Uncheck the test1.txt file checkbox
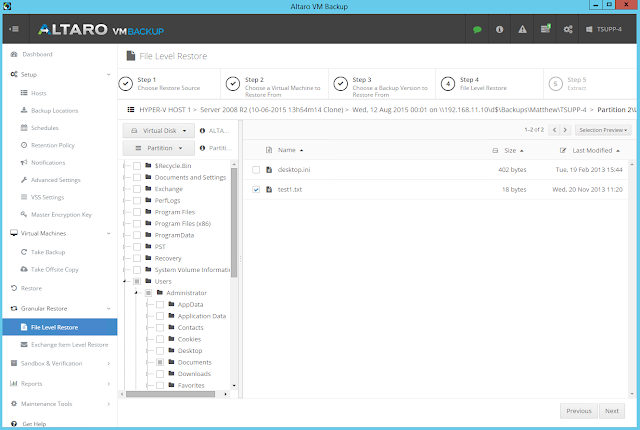This screenshot has width=640, height=430. pyautogui.click(x=256, y=189)
